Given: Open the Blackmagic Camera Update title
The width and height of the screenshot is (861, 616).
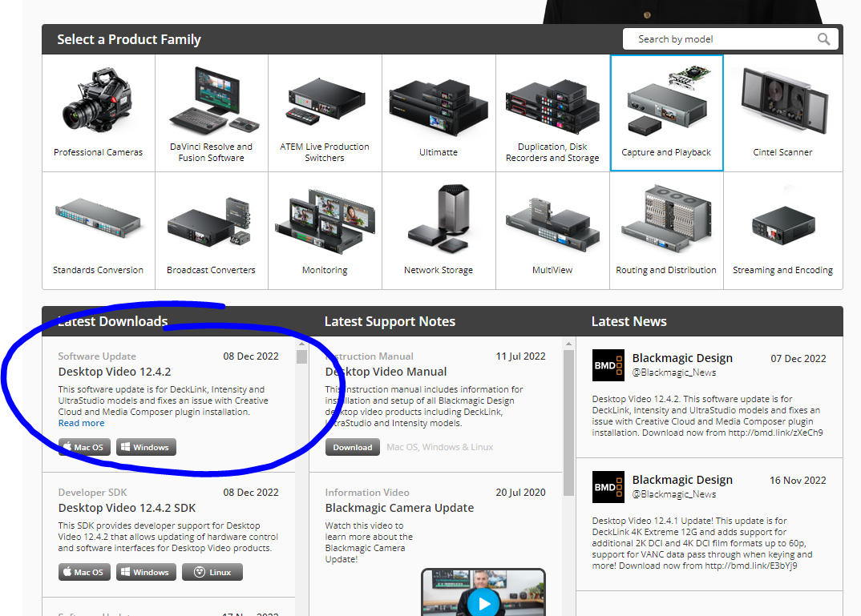Looking at the screenshot, I should pyautogui.click(x=399, y=508).
